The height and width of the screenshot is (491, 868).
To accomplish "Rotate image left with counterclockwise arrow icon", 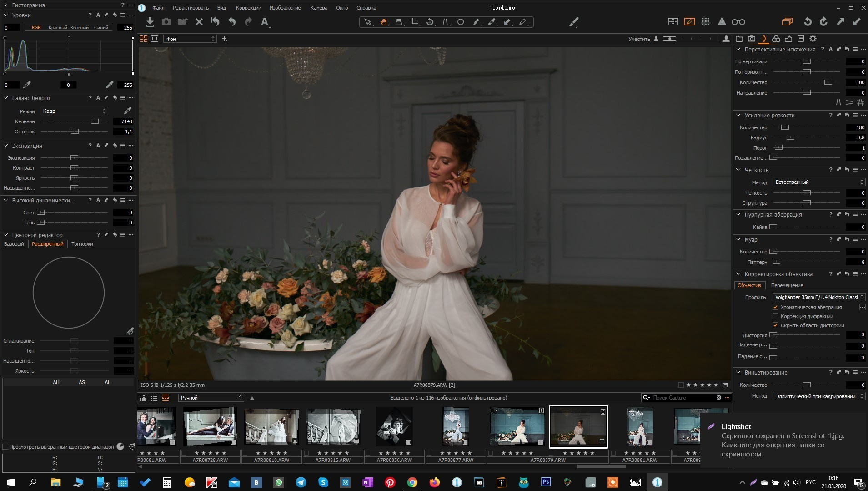I will pos(808,22).
